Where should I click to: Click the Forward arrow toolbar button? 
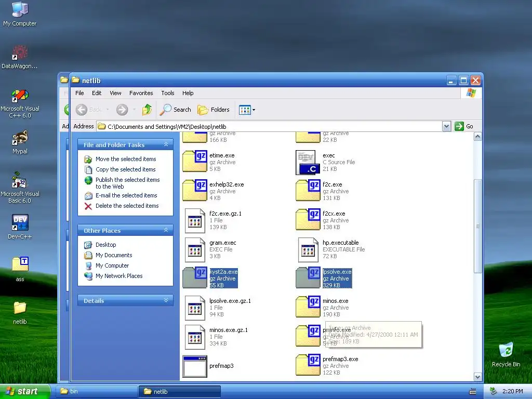(122, 110)
